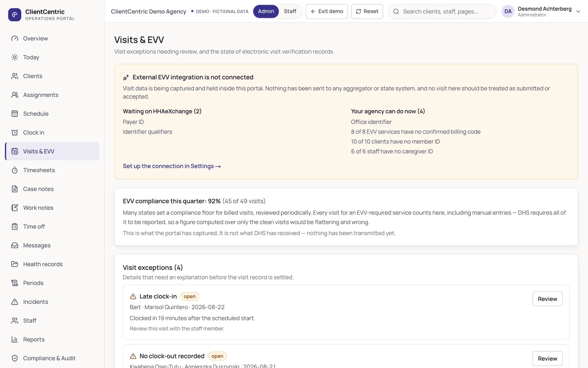Click the open badge on No clock-out recorded

coord(217,356)
